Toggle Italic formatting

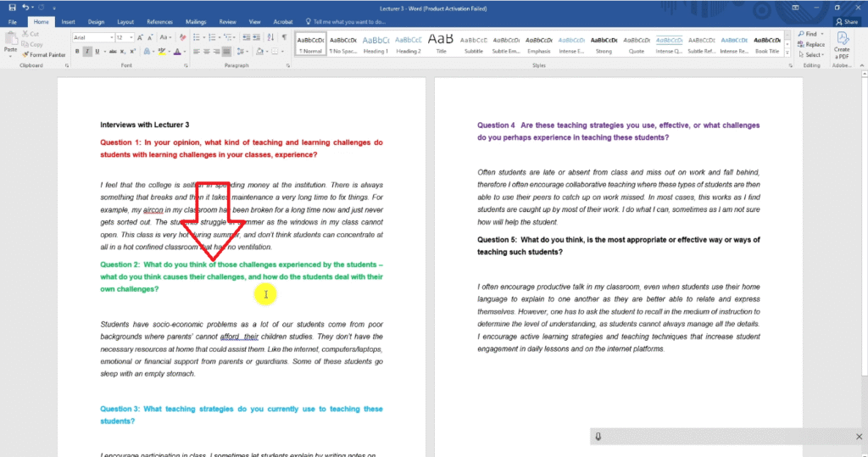(87, 52)
